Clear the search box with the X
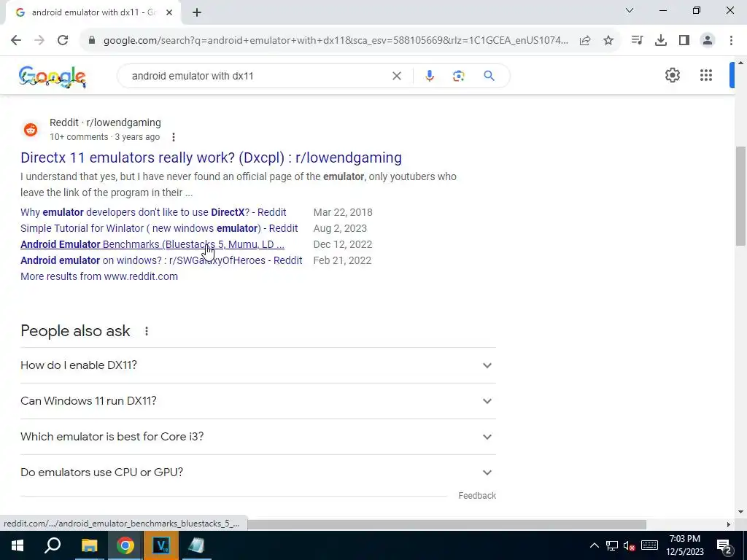Viewport: 747px width, 560px height. tap(396, 76)
